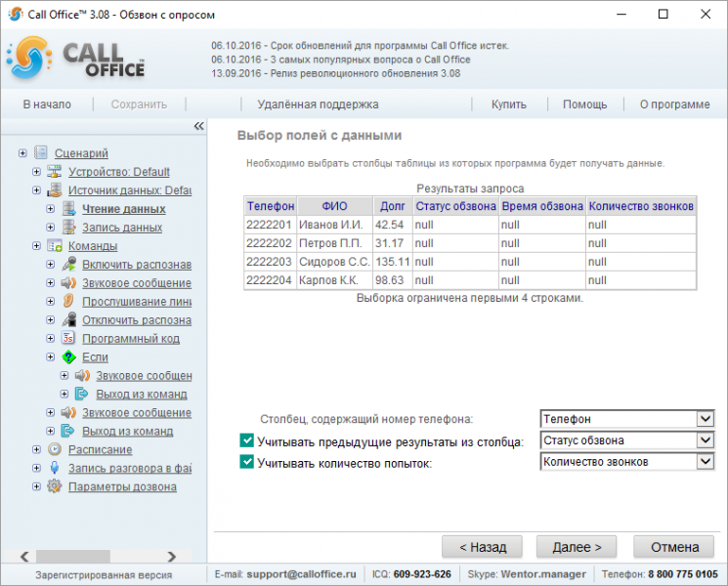The width and height of the screenshot is (728, 586).
Task: Click the gear icon for Параметры дозвона
Action: (55, 486)
